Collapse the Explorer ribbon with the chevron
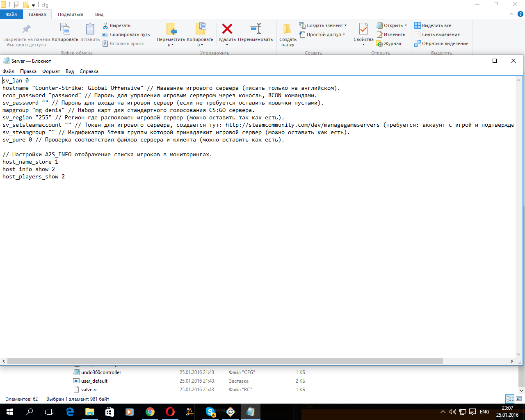Screen dimensions: 525x420 click(x=511, y=14)
